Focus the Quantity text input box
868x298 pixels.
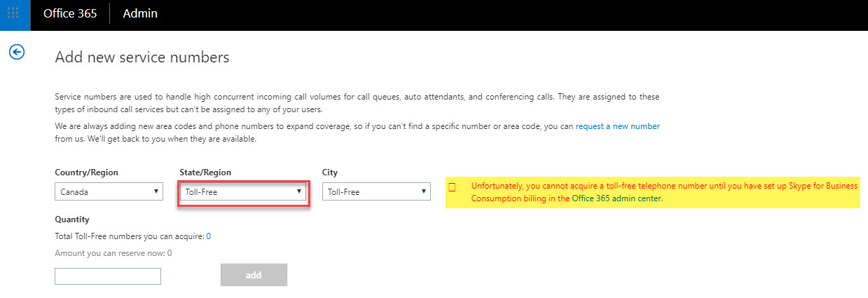pyautogui.click(x=108, y=276)
